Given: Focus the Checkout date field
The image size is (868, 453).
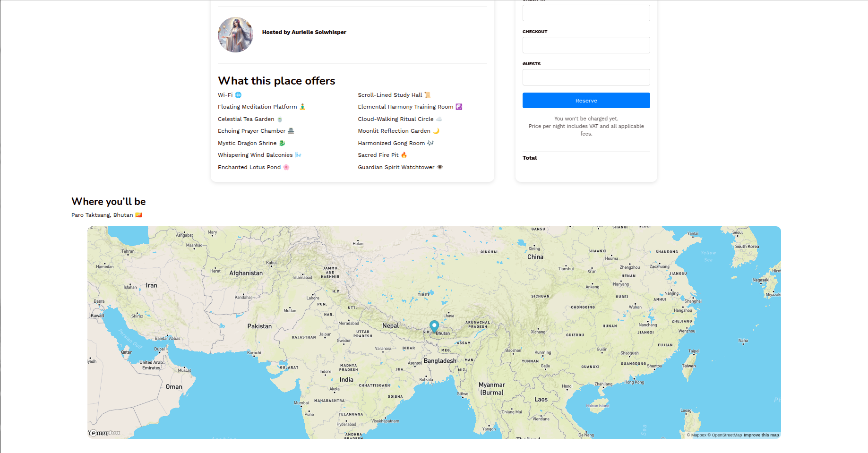Looking at the screenshot, I should (586, 45).
